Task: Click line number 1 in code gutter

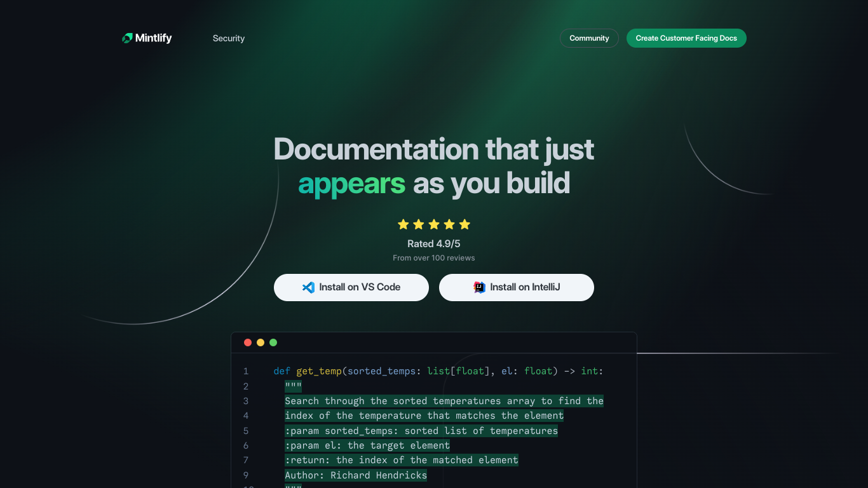Action: click(x=246, y=371)
